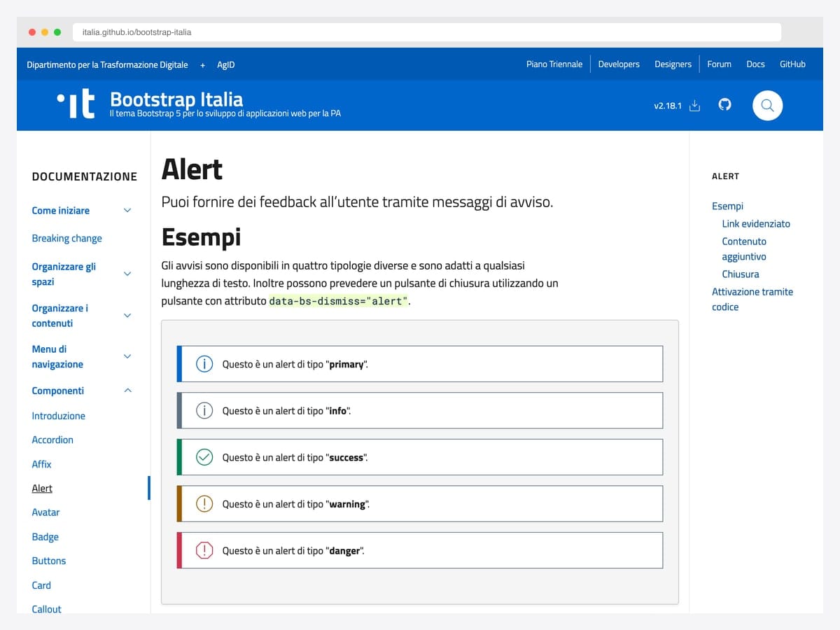Expand Menu di navigazione chevron
Screen dimensions: 840x630
(127, 356)
